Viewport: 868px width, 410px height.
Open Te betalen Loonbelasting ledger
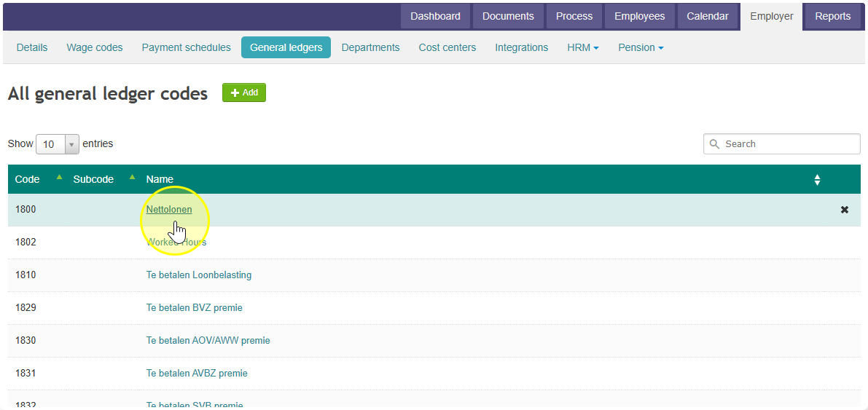pos(199,275)
